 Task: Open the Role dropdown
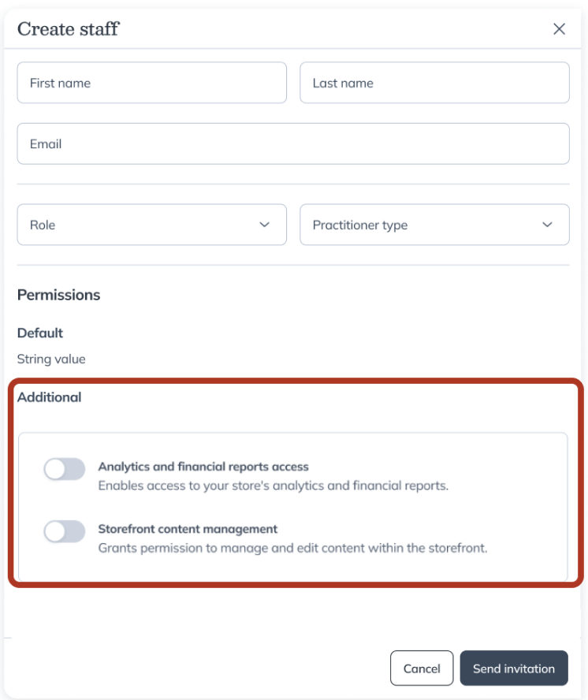click(151, 225)
